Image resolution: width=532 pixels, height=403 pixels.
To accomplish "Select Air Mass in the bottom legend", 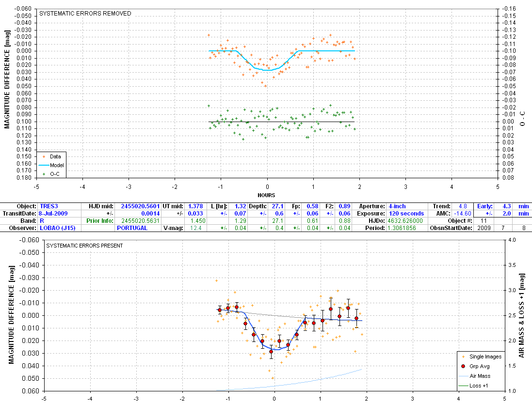I will click(x=474, y=376).
